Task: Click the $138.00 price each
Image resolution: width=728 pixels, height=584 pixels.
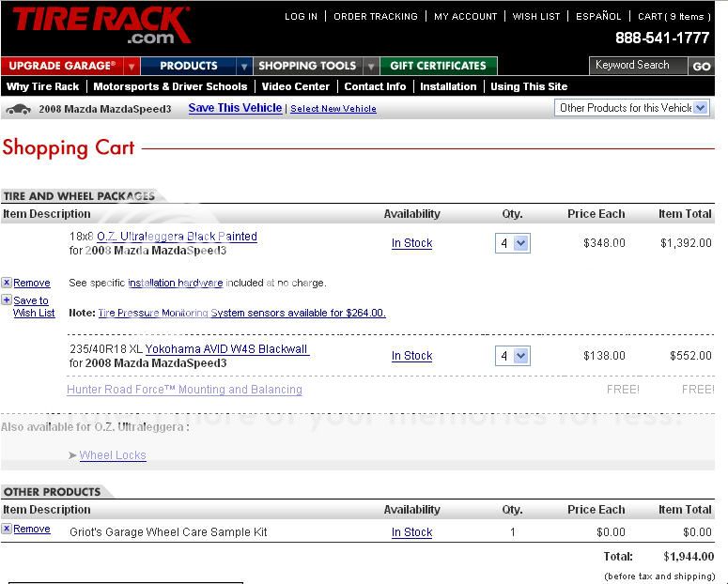Action: [x=604, y=356]
